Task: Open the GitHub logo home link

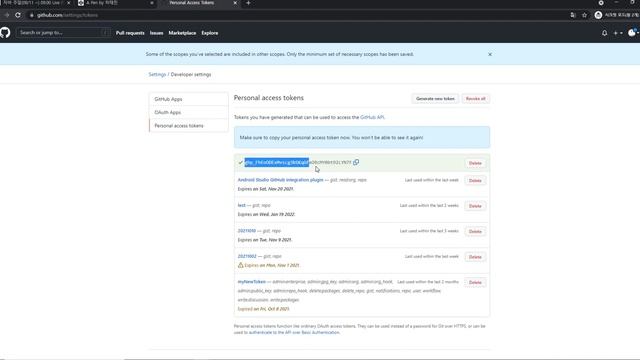Action: 5,33
